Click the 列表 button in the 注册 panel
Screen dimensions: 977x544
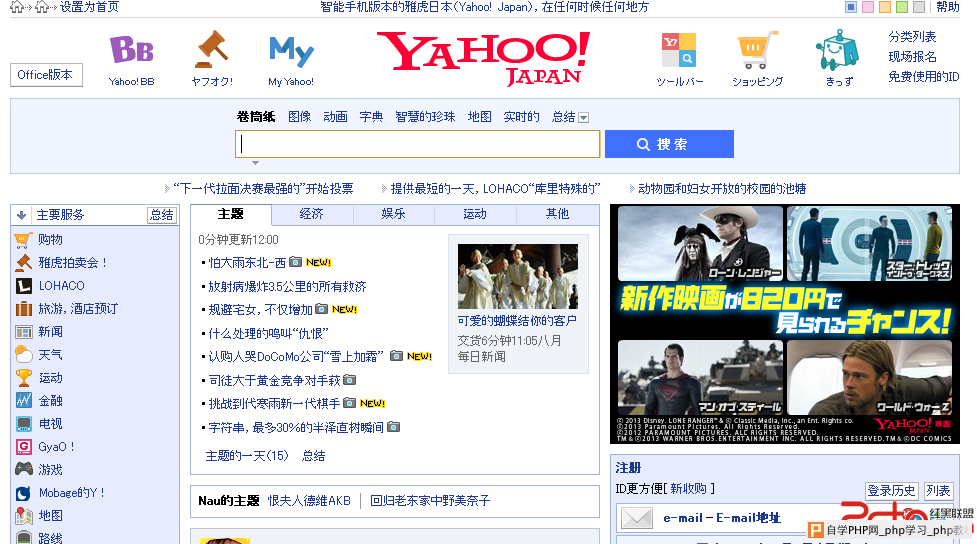click(938, 491)
